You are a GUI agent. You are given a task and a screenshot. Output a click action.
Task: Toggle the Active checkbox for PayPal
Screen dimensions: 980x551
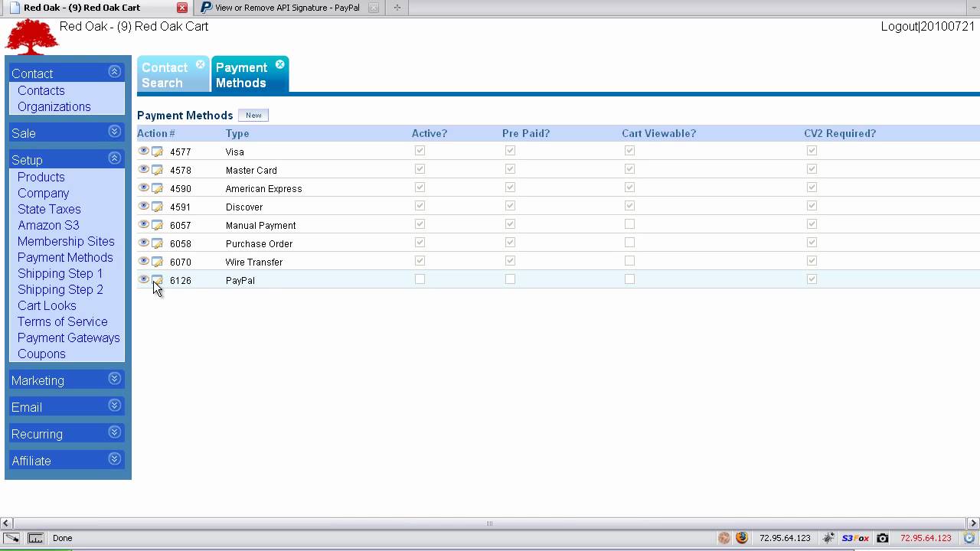pyautogui.click(x=420, y=279)
